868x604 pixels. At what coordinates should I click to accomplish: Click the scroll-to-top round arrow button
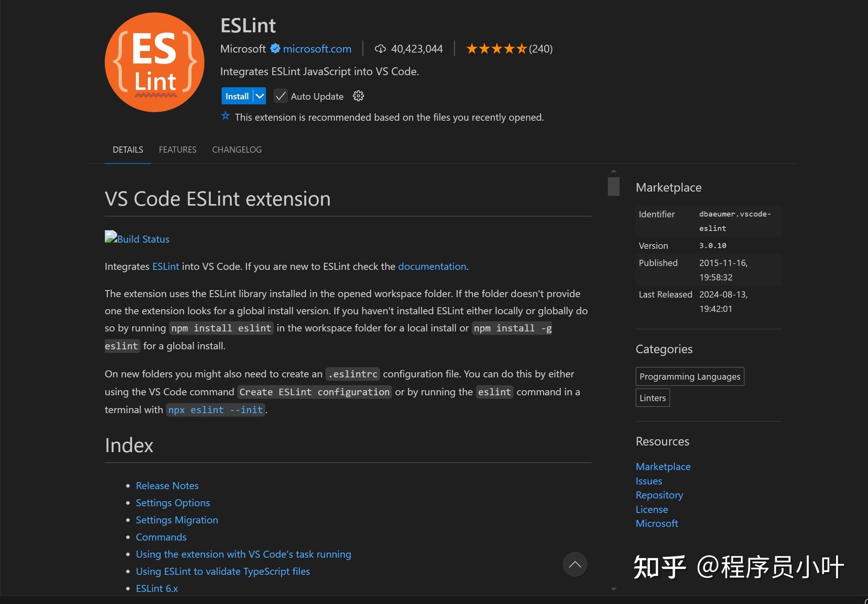[x=575, y=564]
